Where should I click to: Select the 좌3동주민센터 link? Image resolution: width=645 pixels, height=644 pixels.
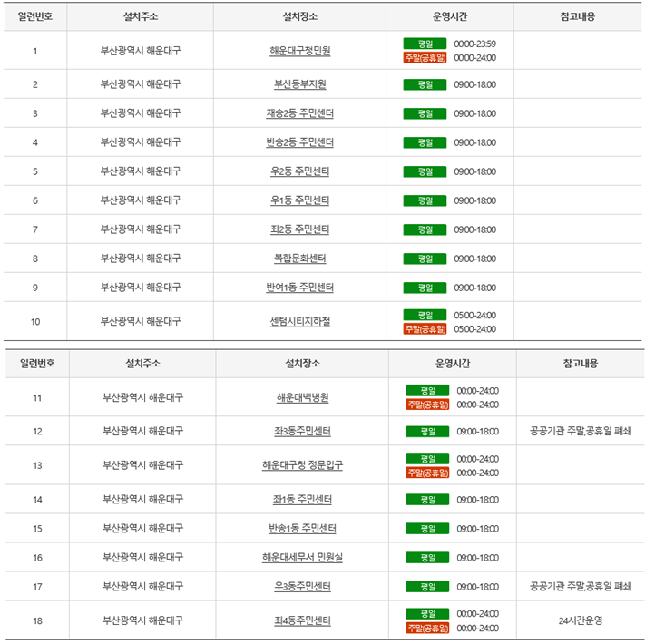(x=302, y=431)
